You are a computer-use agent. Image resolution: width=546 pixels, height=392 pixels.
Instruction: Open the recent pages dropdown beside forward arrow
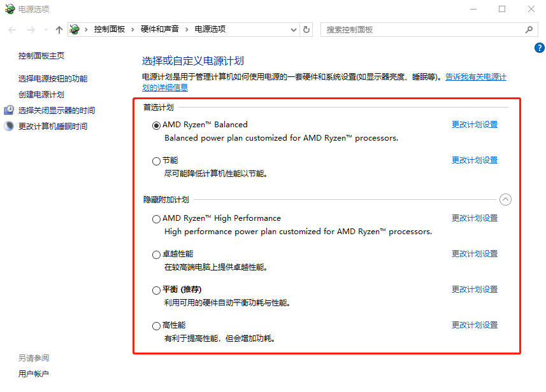[x=45, y=29]
